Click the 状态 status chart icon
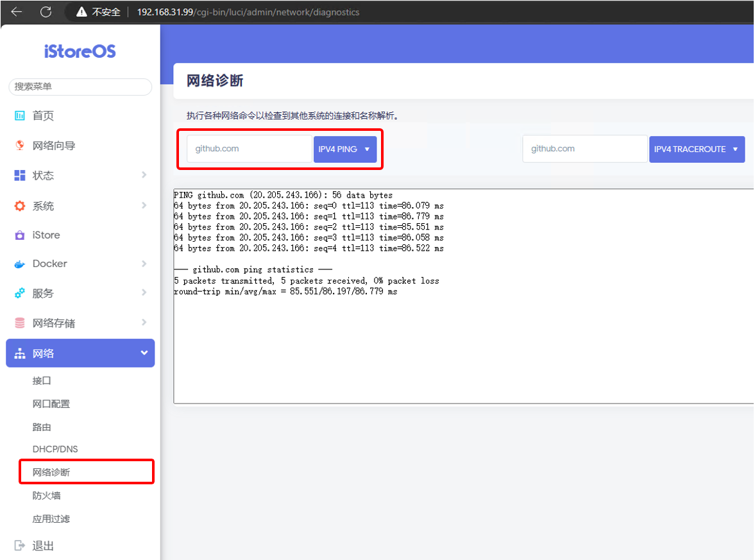 pyautogui.click(x=19, y=175)
